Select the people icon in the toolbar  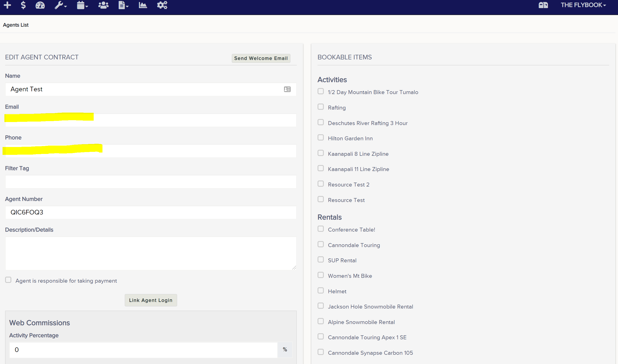pyautogui.click(x=103, y=5)
